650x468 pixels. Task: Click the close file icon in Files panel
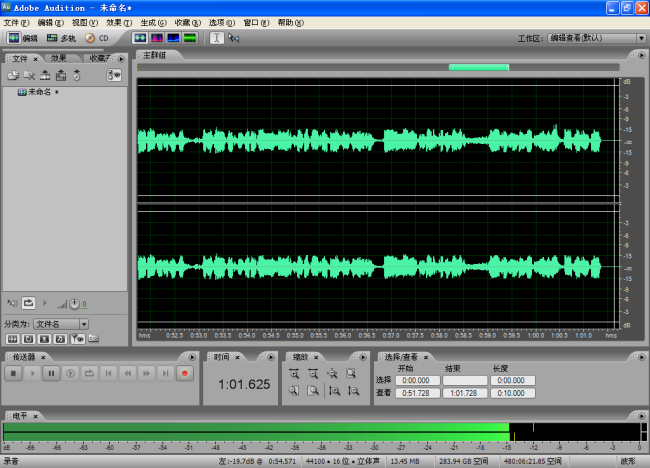coord(29,75)
